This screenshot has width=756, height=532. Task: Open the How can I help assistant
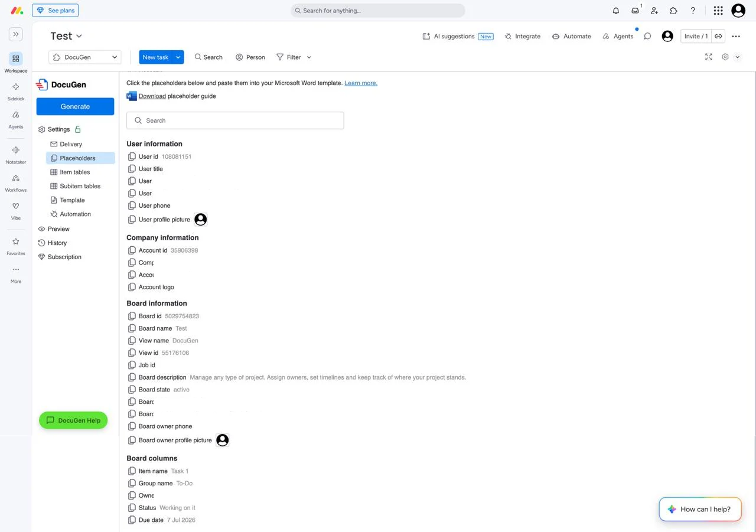(x=700, y=509)
